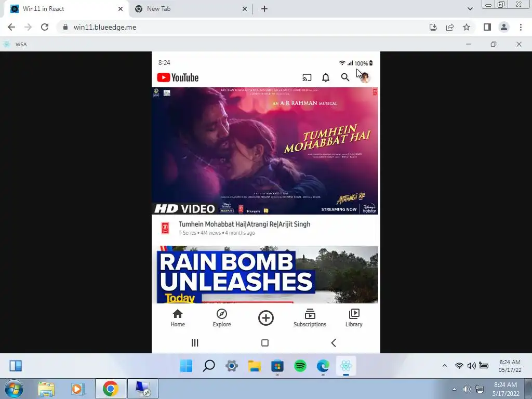532x399 pixels.
Task: Open Win11 tray Wi-Fi icon
Action: (459, 366)
